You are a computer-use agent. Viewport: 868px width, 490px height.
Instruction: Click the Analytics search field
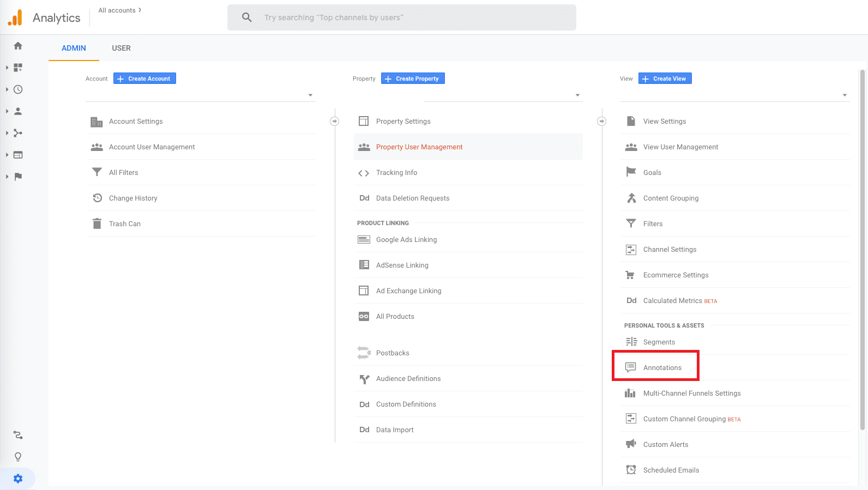(x=402, y=17)
